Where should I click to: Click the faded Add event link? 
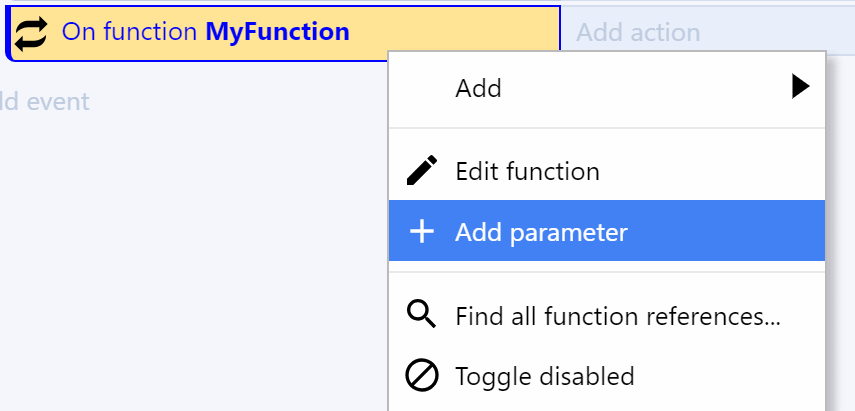(44, 102)
